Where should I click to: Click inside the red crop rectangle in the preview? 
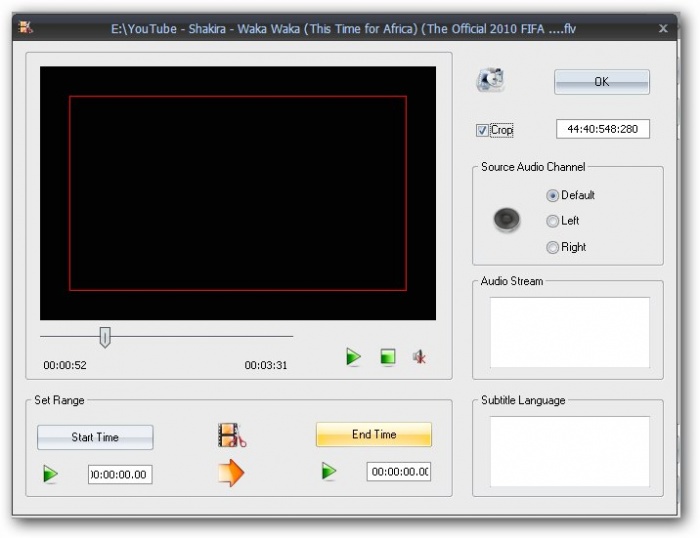coord(238,193)
